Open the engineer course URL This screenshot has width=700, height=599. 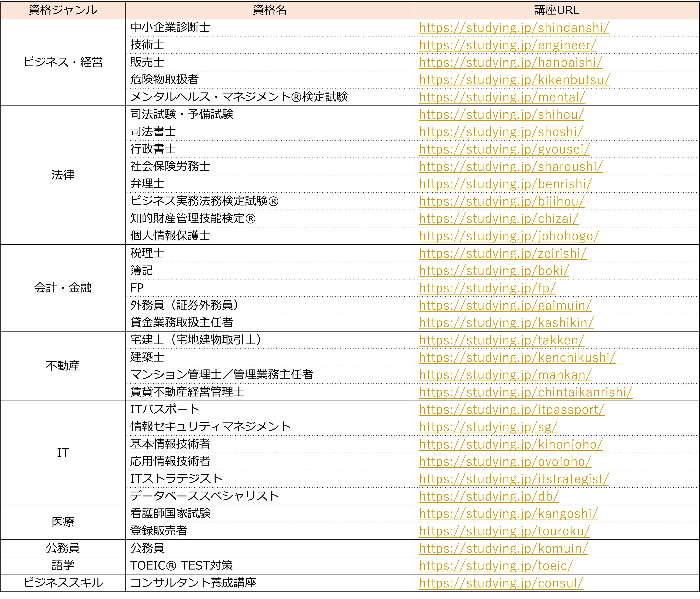click(x=507, y=45)
